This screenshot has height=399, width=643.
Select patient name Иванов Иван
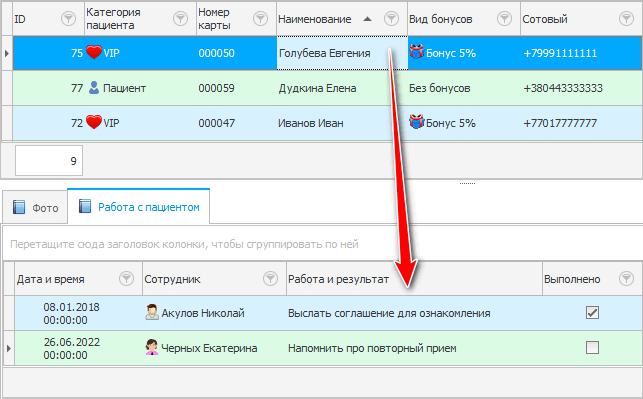[x=310, y=123]
